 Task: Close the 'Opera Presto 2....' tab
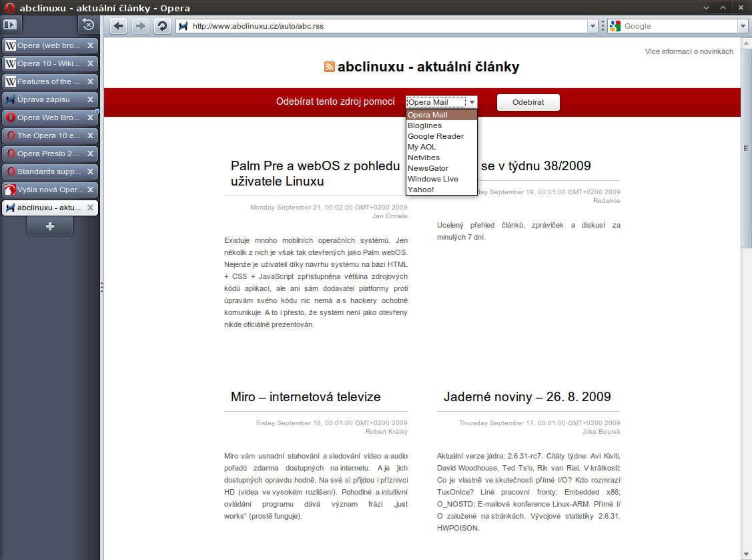tap(90, 154)
